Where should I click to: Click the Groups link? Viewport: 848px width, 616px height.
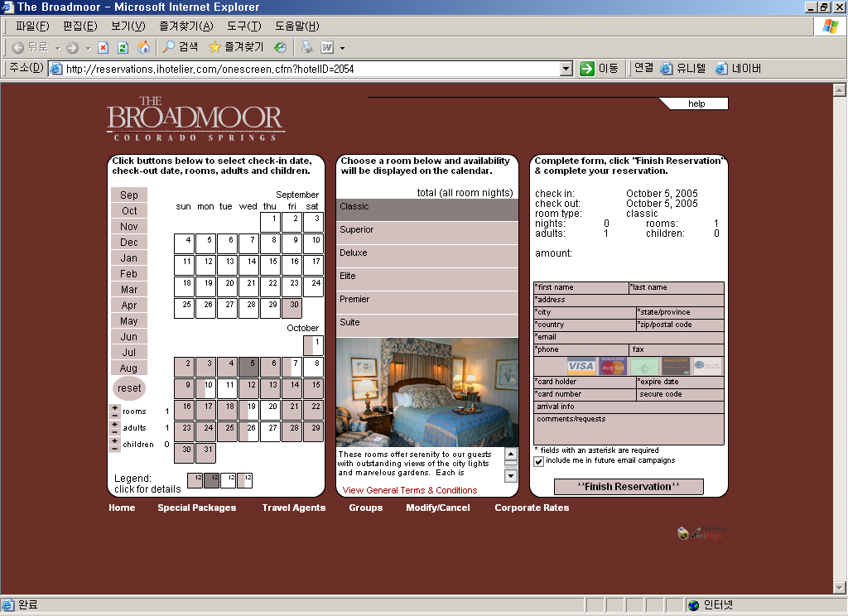tap(365, 508)
